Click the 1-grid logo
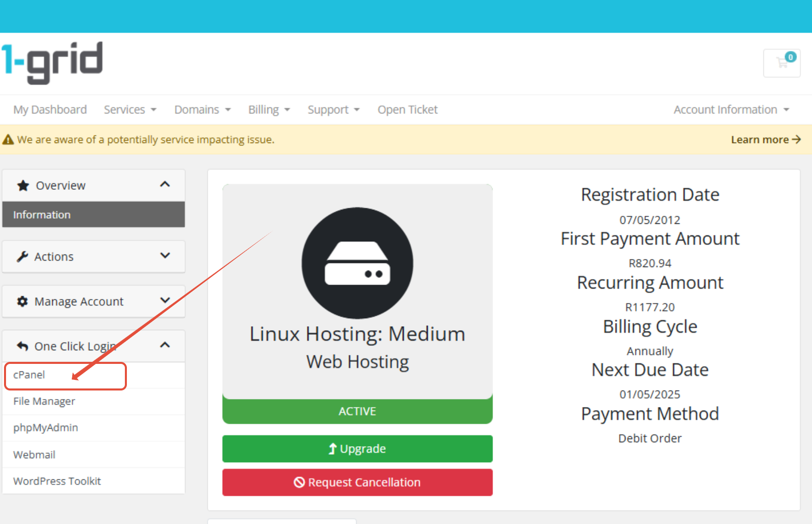Image resolution: width=812 pixels, height=524 pixels. tap(52, 63)
